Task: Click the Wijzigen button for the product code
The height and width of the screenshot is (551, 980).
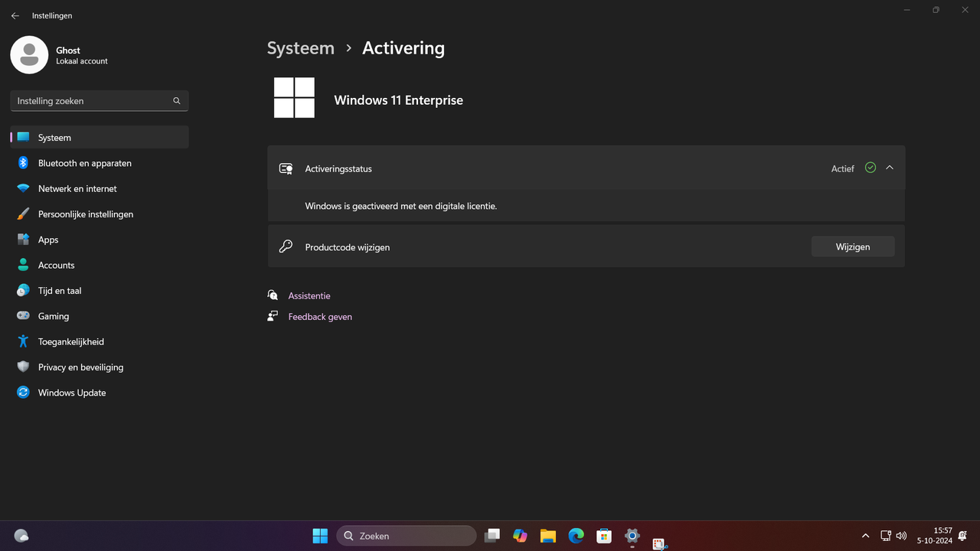Action: [853, 246]
